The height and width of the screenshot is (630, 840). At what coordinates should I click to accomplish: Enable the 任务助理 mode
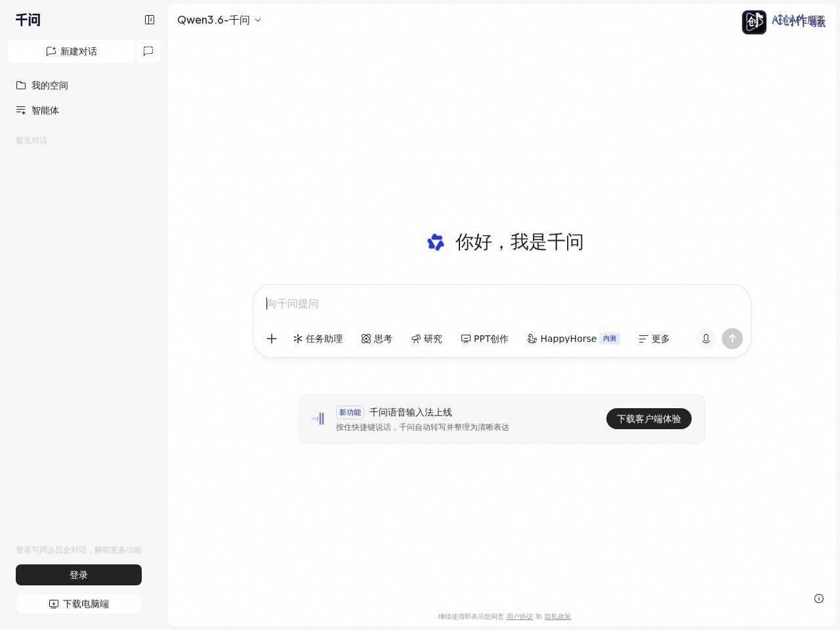pyautogui.click(x=318, y=339)
